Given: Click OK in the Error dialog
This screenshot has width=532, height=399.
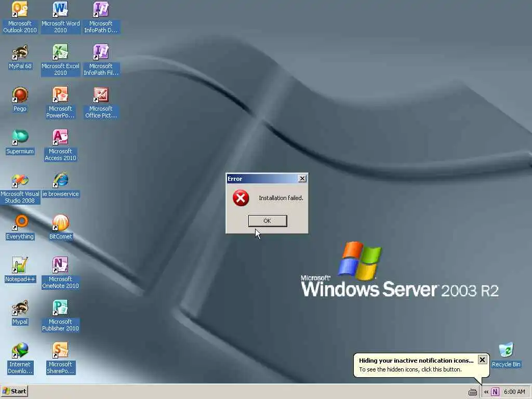Looking at the screenshot, I should click(268, 221).
